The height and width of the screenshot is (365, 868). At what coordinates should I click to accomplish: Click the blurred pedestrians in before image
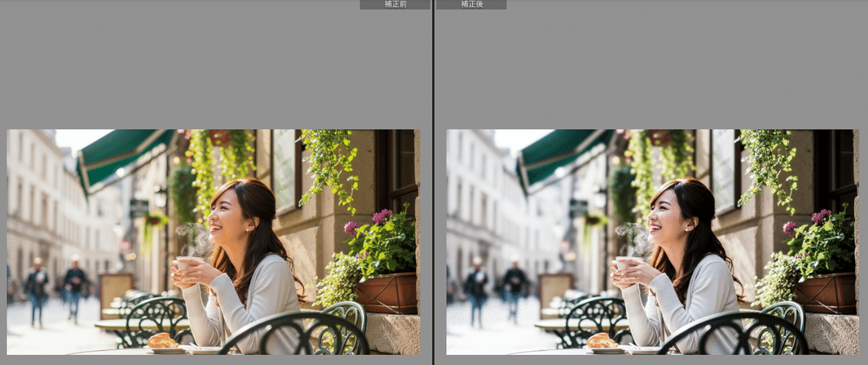(55, 285)
